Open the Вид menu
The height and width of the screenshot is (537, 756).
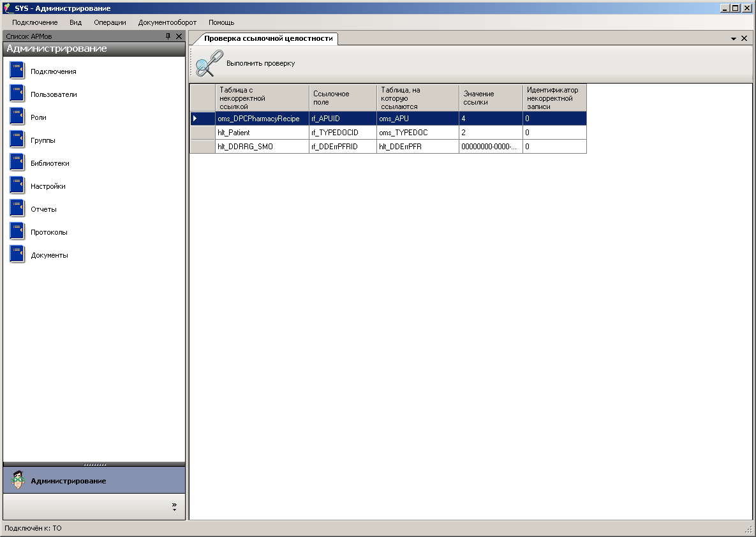76,22
